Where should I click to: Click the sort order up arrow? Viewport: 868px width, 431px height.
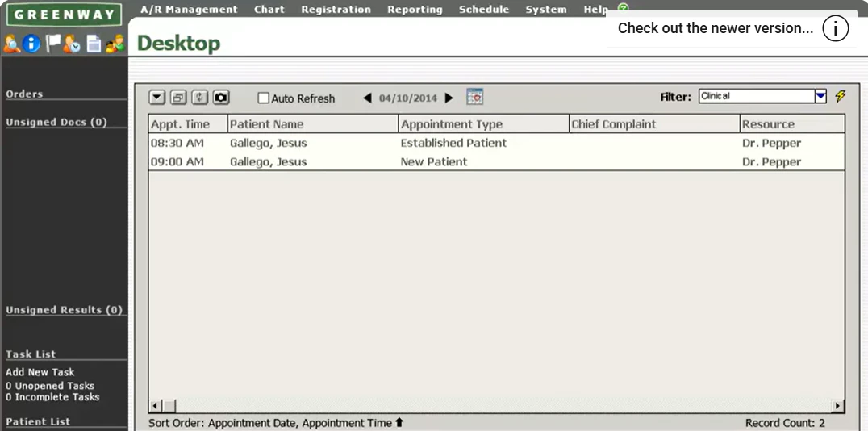pos(399,423)
